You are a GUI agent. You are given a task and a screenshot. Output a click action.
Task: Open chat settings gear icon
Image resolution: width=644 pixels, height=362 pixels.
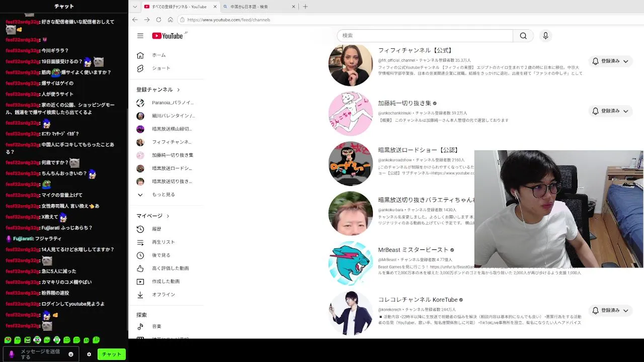click(x=89, y=354)
